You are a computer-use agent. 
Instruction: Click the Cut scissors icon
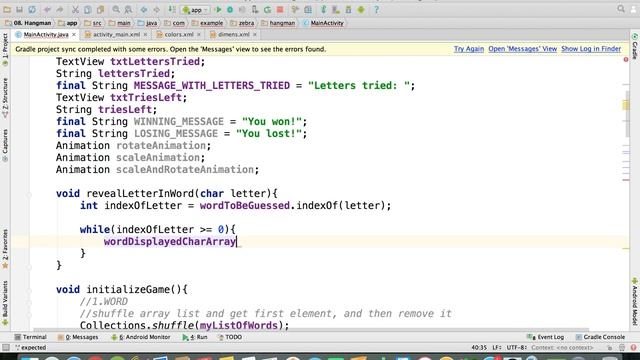tap(75, 10)
